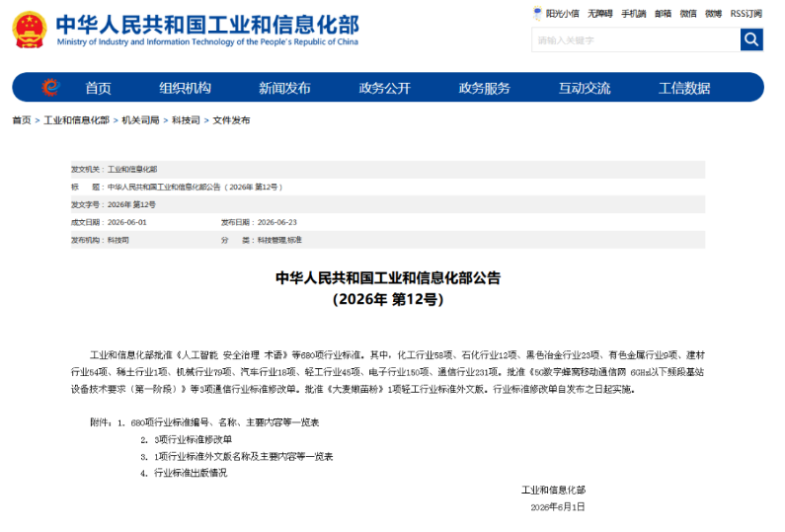Open attachment 3项行业标准修改单
The width and height of the screenshot is (785, 532).
click(193, 439)
